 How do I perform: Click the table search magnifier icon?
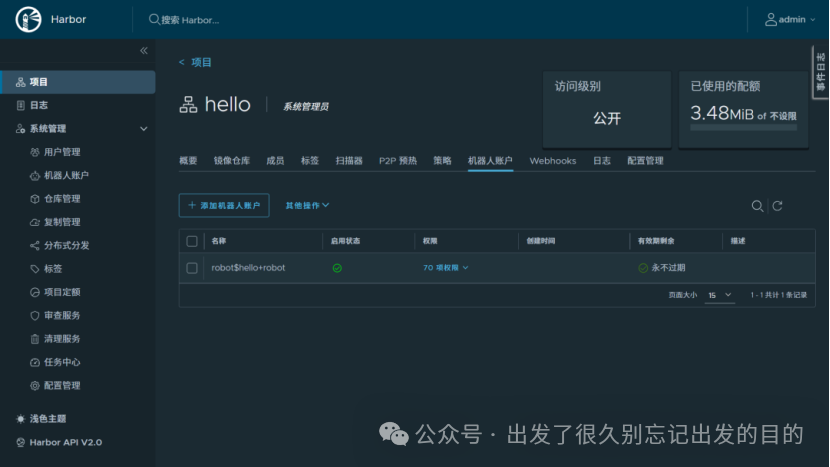click(757, 206)
